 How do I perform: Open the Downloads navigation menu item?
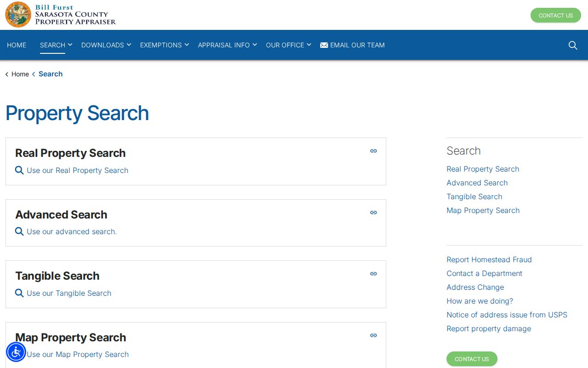tap(102, 45)
